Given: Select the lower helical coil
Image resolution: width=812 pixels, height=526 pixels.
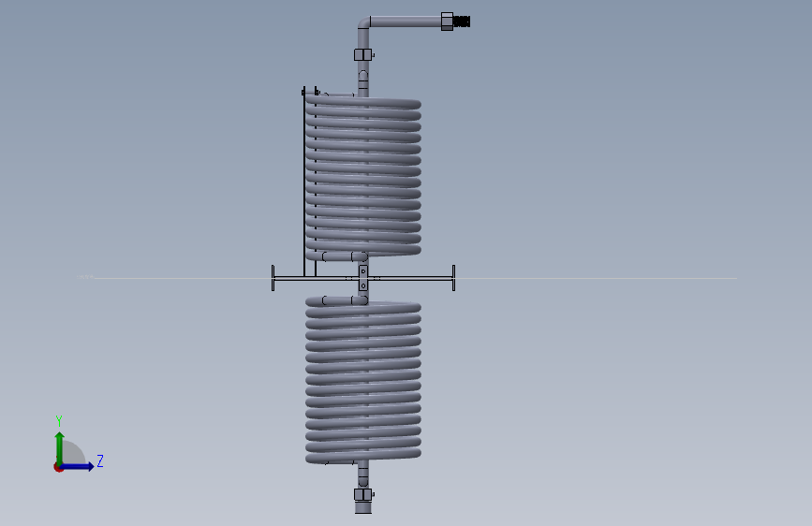Looking at the screenshot, I should pyautogui.click(x=363, y=381).
